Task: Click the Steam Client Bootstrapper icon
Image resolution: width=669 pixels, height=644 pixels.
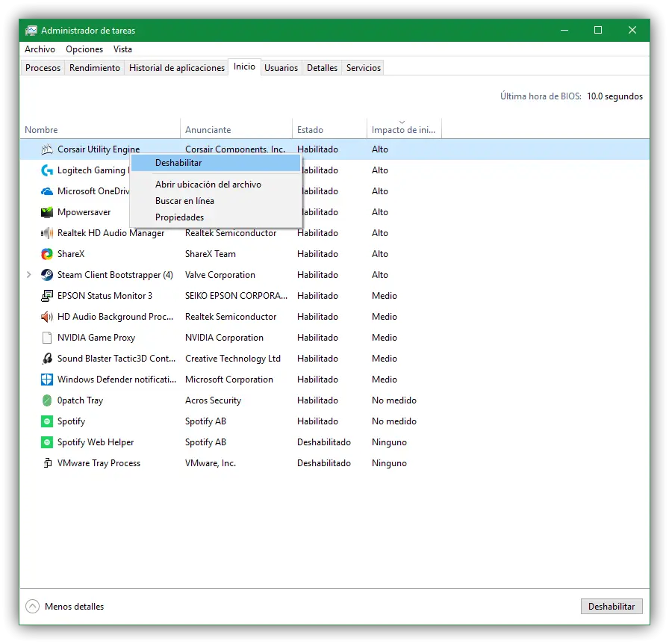Action: (x=47, y=275)
